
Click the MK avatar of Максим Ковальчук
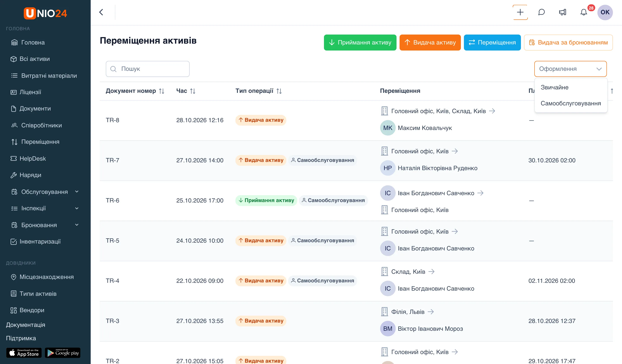point(387,128)
